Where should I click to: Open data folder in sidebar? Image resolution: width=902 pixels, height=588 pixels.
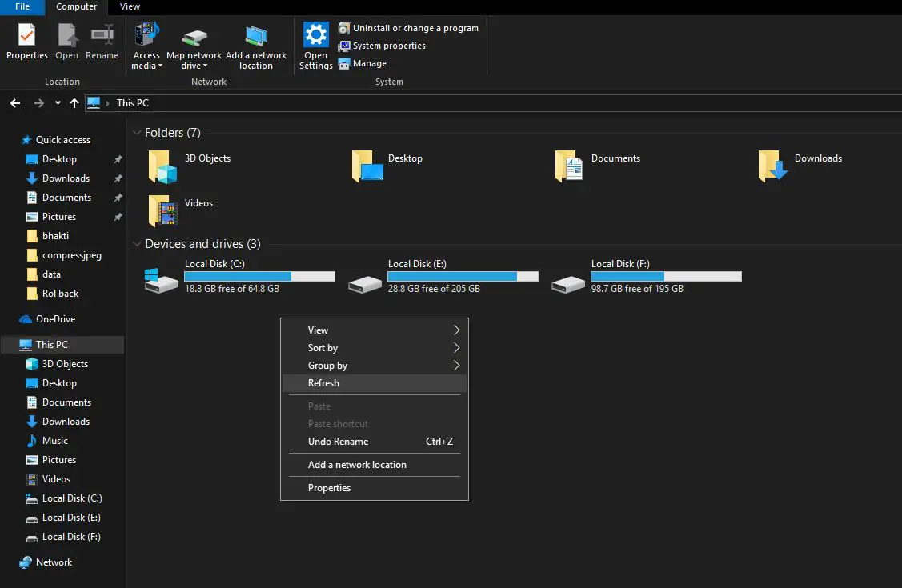51,274
